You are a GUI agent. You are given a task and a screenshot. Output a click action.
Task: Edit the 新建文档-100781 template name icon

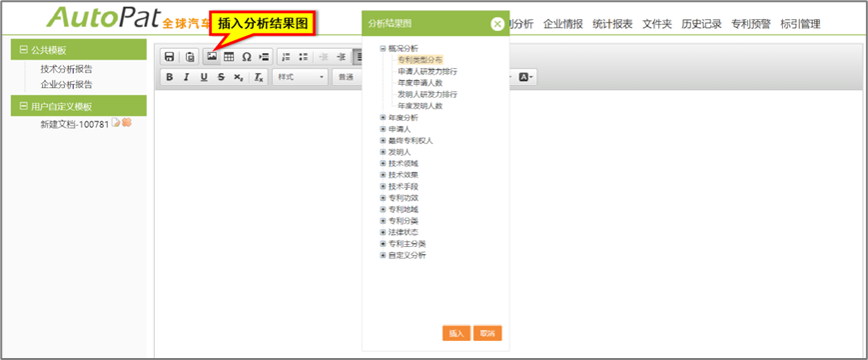[x=115, y=122]
